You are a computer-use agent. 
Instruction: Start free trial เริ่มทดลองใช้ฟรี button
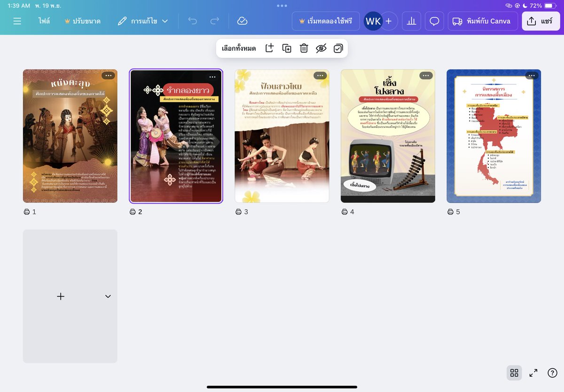tap(326, 21)
